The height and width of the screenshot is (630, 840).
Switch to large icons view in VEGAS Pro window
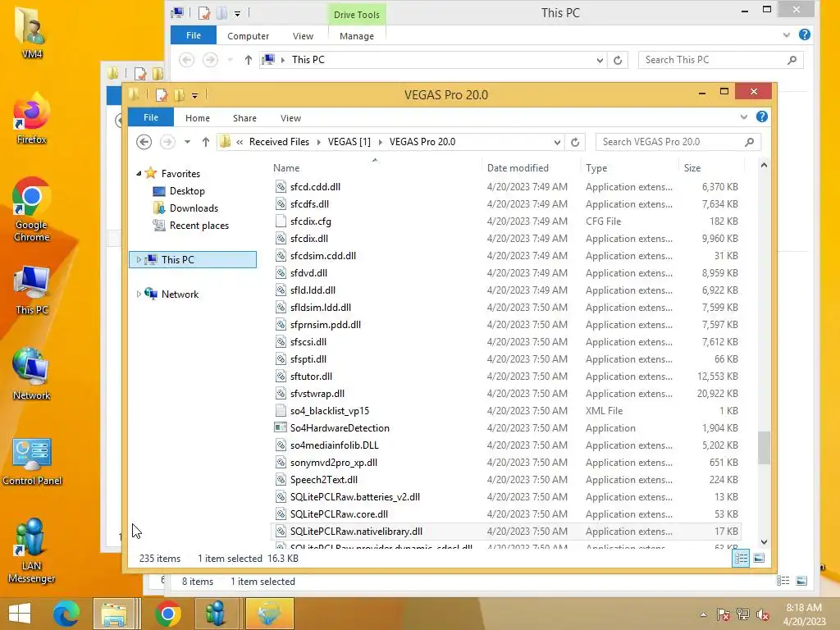759,559
